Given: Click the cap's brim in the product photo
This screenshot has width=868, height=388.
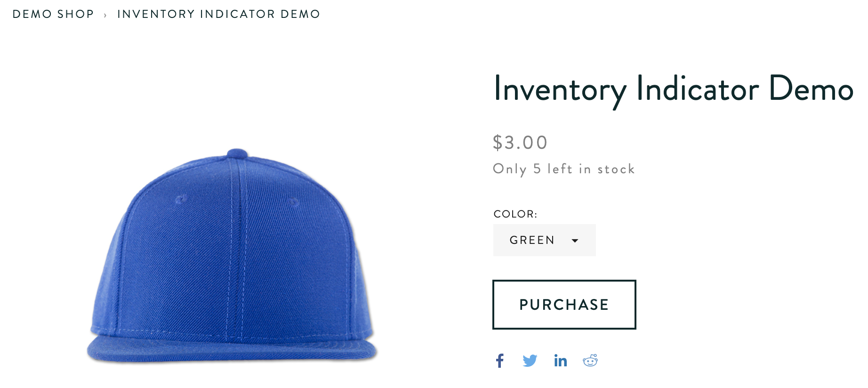Looking at the screenshot, I should pos(232,349).
